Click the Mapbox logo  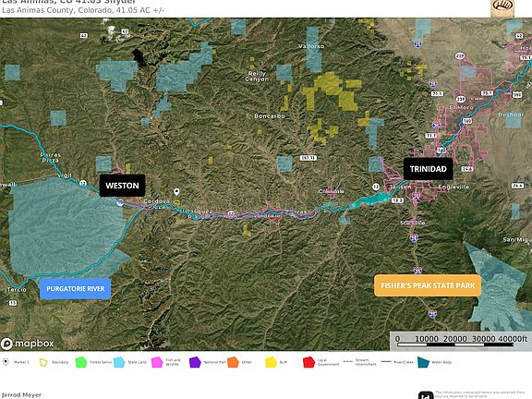pyautogui.click(x=28, y=344)
